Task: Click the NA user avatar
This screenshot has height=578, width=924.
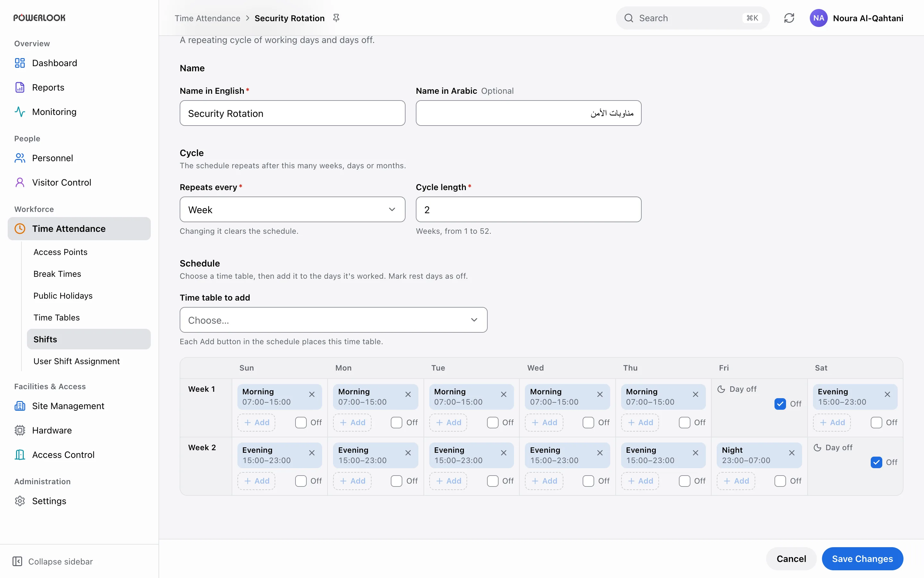Action: coord(818,18)
